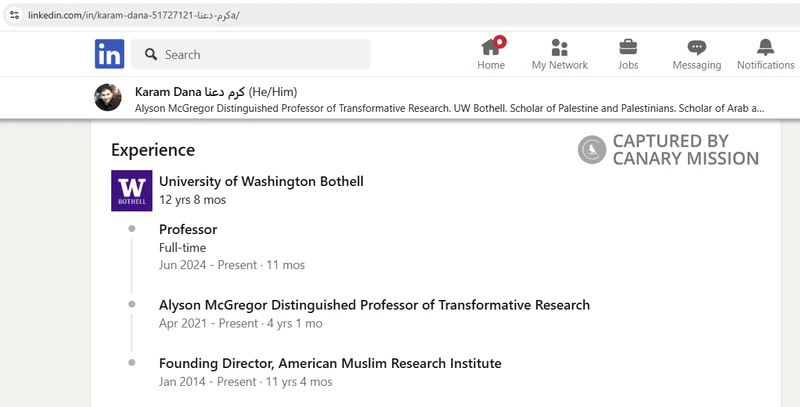Click the UW Bothell purple logo

tap(131, 191)
